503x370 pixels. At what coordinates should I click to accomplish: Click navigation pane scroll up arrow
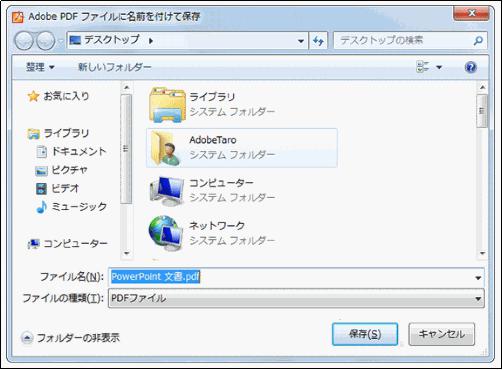126,87
